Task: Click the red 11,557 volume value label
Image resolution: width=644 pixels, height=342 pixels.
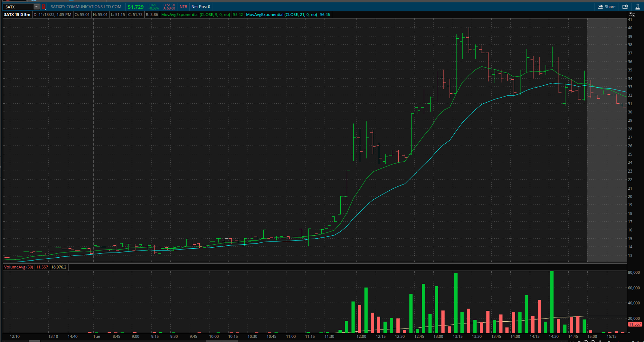Action: [42, 267]
